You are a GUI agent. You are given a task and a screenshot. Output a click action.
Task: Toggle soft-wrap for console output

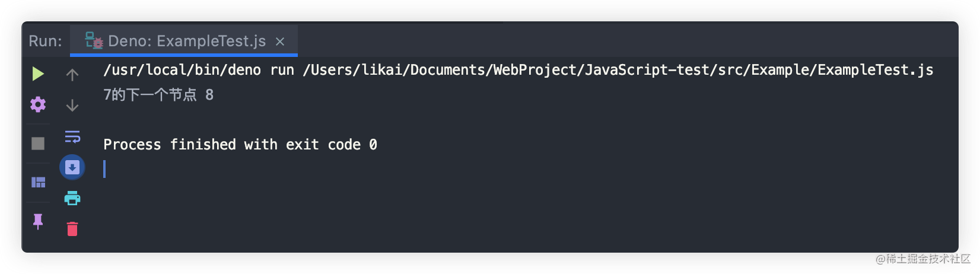72,137
